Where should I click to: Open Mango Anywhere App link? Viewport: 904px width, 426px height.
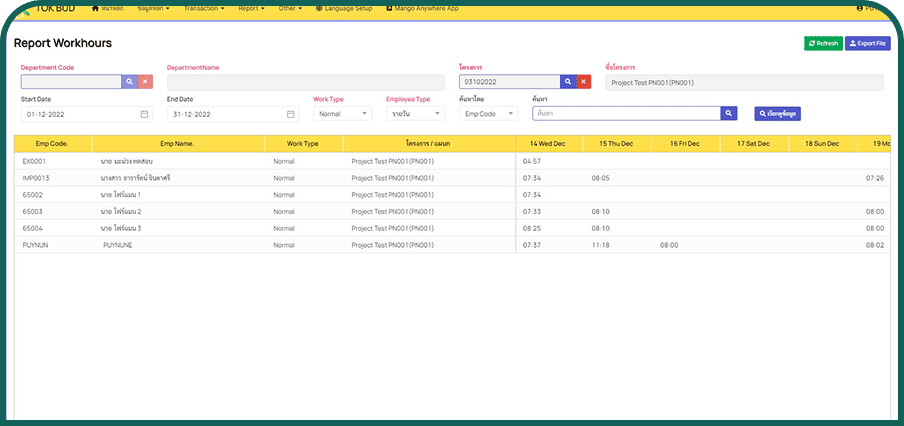click(x=426, y=8)
